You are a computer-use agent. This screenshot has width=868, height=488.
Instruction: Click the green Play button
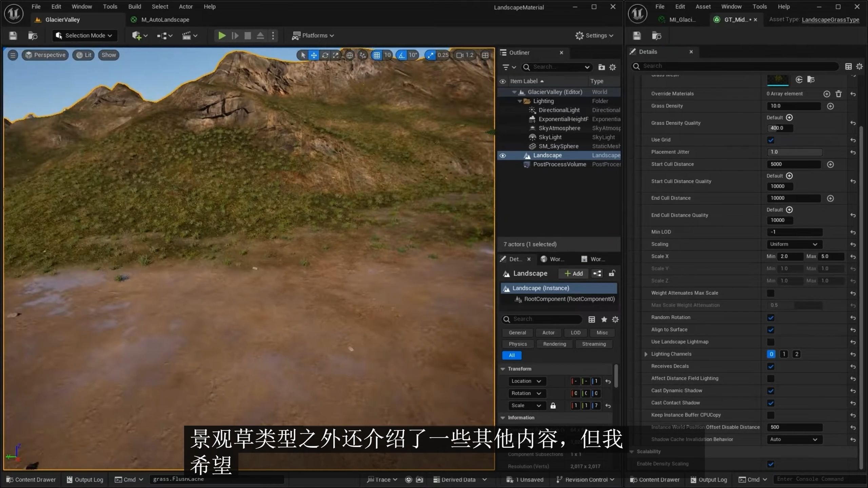coord(222,36)
